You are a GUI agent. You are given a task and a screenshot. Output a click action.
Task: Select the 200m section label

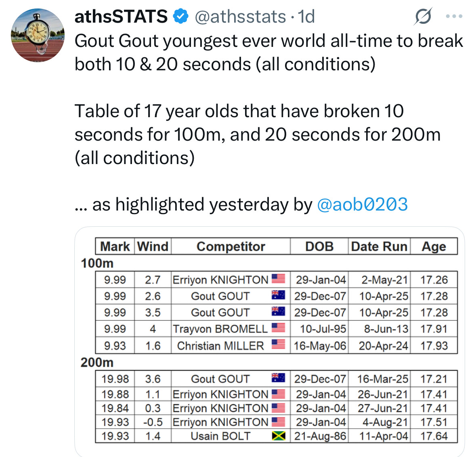(97, 362)
